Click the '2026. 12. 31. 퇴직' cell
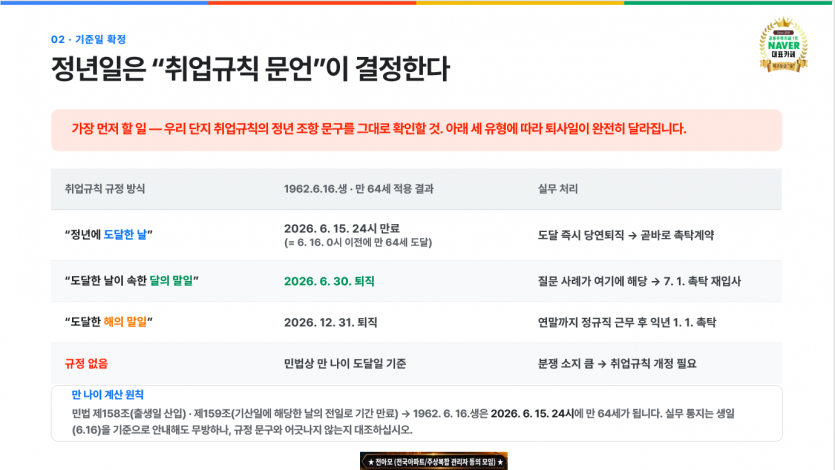This screenshot has width=835, height=470. (x=330, y=322)
